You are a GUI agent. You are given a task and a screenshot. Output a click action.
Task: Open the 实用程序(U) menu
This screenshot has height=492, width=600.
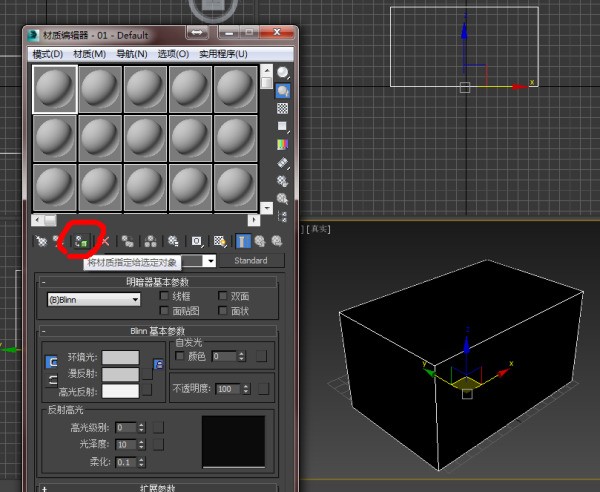pos(222,54)
